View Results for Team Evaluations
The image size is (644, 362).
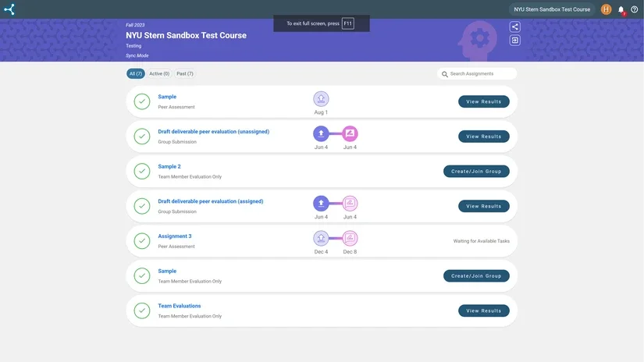tap(484, 311)
